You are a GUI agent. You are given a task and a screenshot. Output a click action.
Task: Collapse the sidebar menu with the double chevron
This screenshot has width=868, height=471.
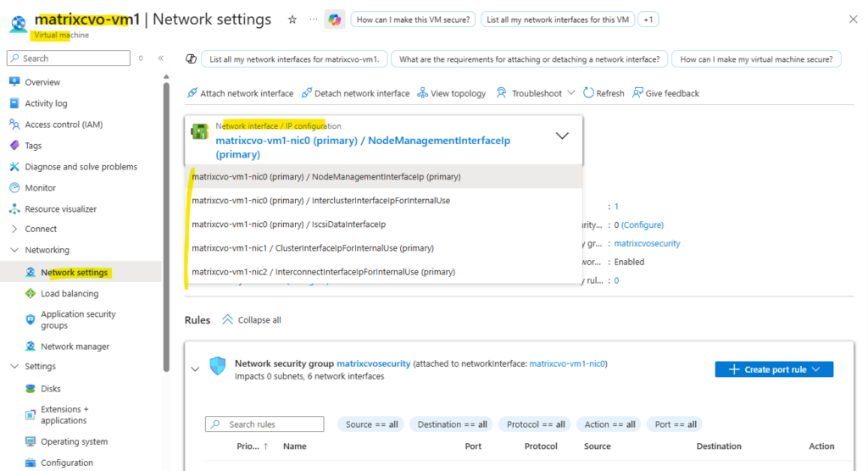[161, 58]
